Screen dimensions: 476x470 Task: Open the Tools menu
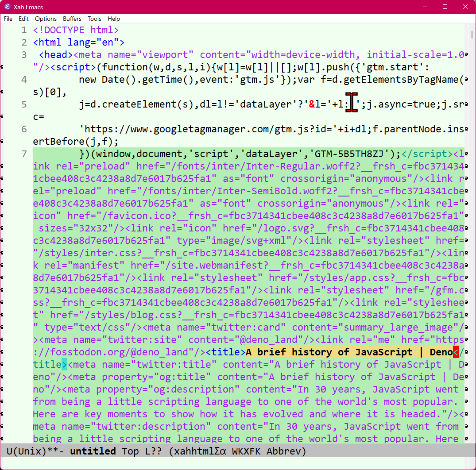tap(94, 19)
